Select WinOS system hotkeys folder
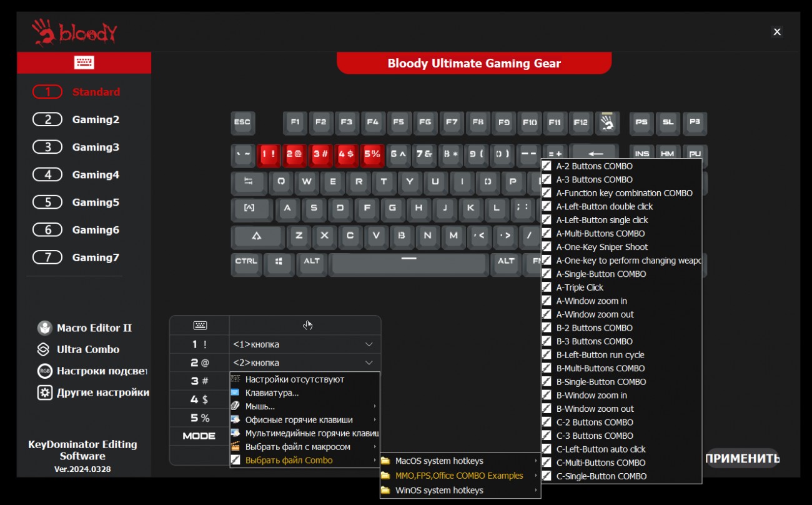This screenshot has width=812, height=505. [439, 491]
